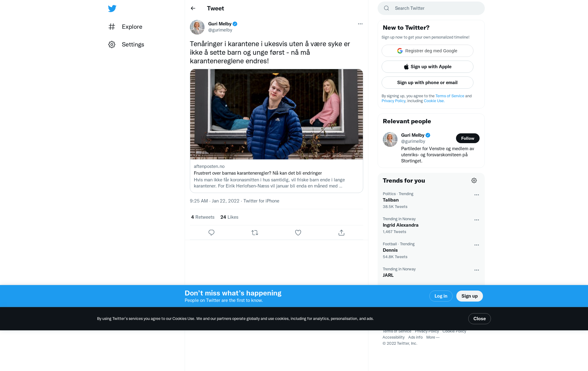Screen dimensions: 588x371
Task: Open Terms of Service link in signup box
Action: point(450,96)
